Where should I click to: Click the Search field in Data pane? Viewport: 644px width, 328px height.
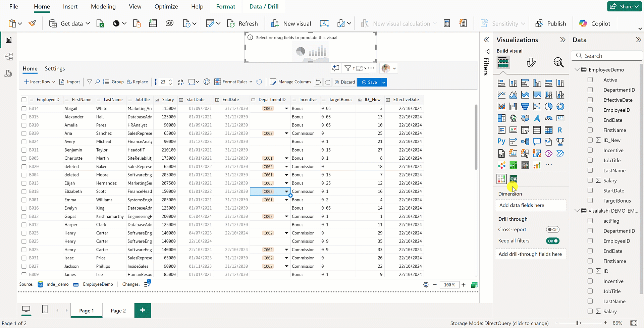click(607, 56)
